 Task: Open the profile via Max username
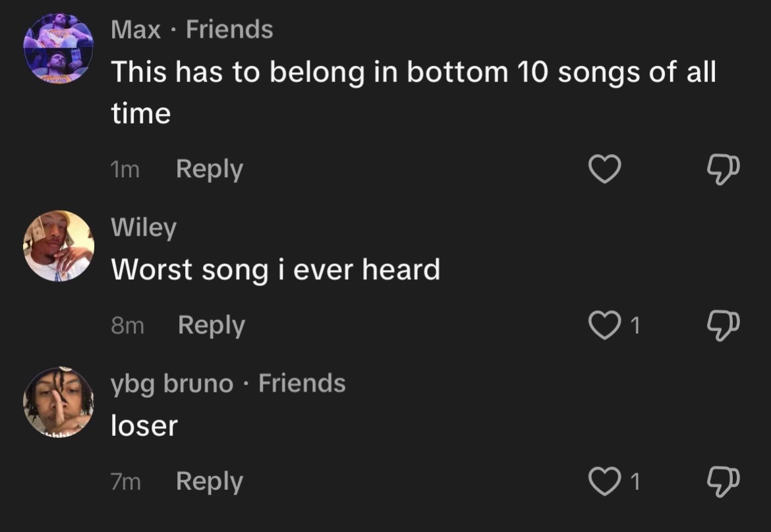[136, 29]
